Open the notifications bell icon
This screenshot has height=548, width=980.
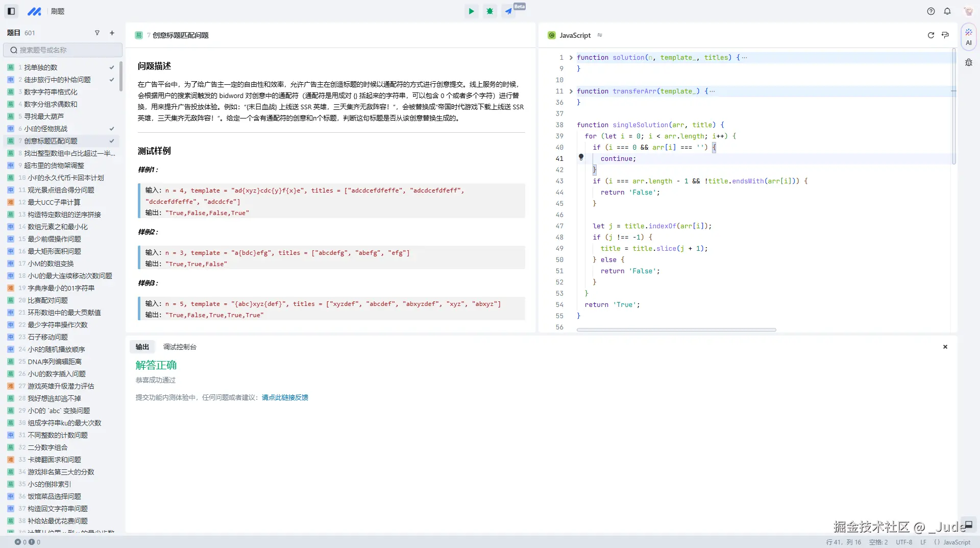(947, 11)
